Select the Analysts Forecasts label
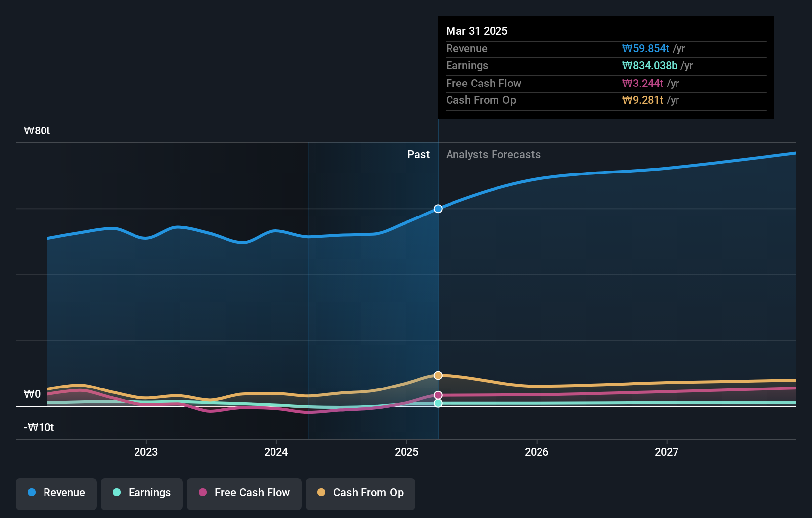Screen dimensions: 812x518 tap(493, 154)
